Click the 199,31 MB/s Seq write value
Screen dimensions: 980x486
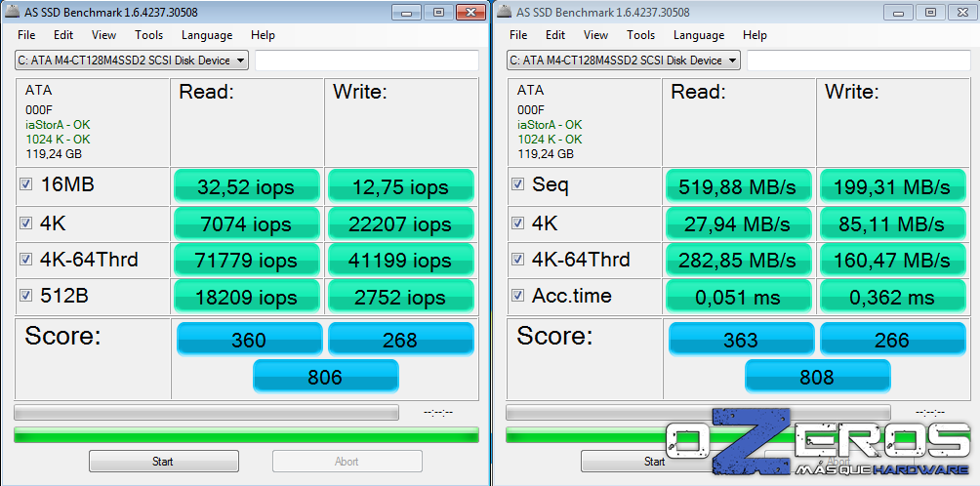coord(893,186)
